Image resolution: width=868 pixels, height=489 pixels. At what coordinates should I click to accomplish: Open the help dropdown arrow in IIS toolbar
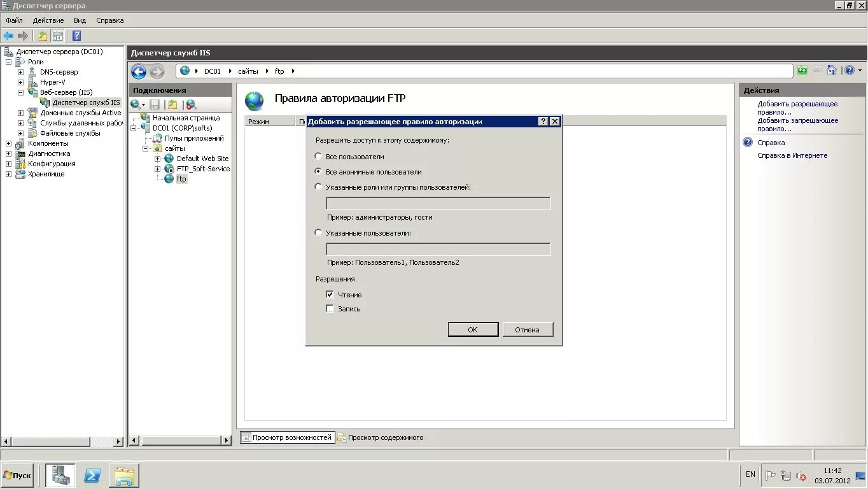click(x=860, y=71)
